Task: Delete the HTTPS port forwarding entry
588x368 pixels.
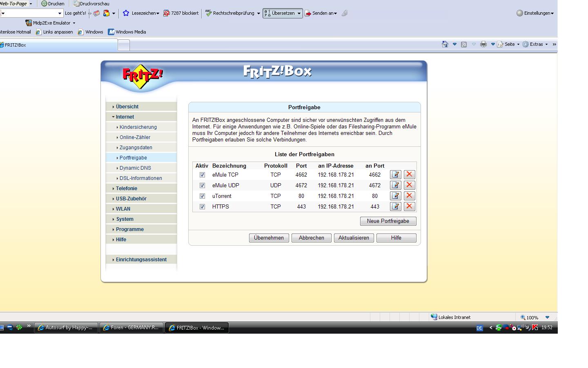Action: click(409, 206)
